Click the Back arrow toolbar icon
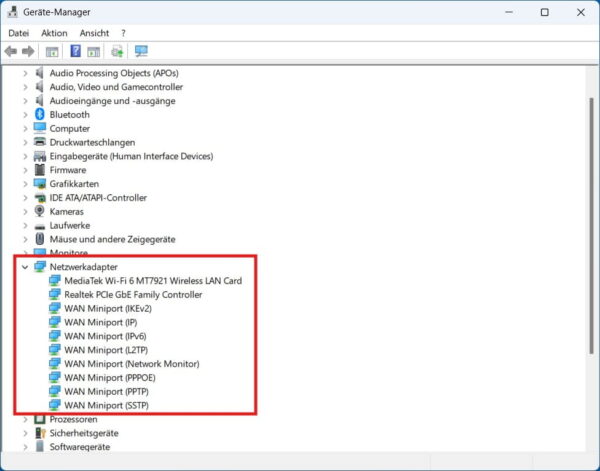The width and height of the screenshot is (600, 471). coord(11,51)
